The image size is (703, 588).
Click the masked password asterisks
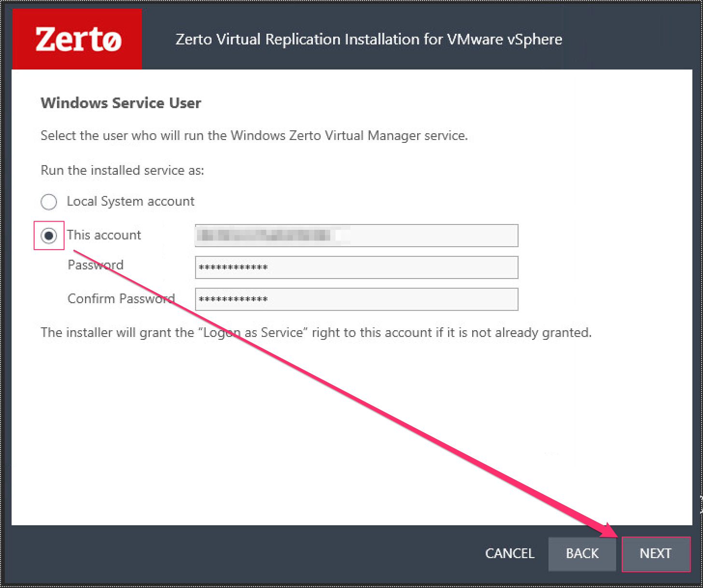click(x=233, y=267)
